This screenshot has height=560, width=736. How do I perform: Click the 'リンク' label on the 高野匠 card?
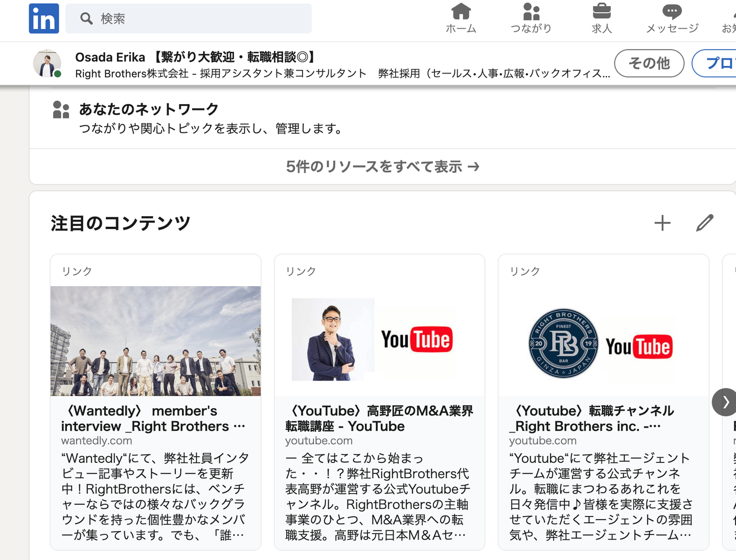click(301, 271)
